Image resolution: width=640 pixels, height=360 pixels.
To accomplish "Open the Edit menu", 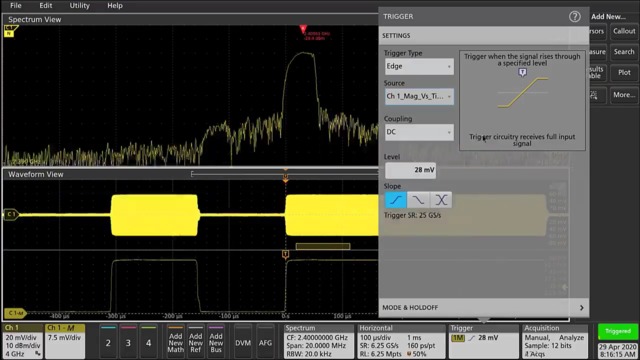I will [x=46, y=5].
